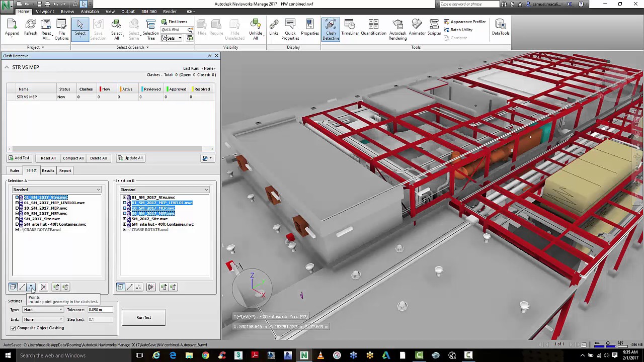Click the Delete All button

point(99,158)
